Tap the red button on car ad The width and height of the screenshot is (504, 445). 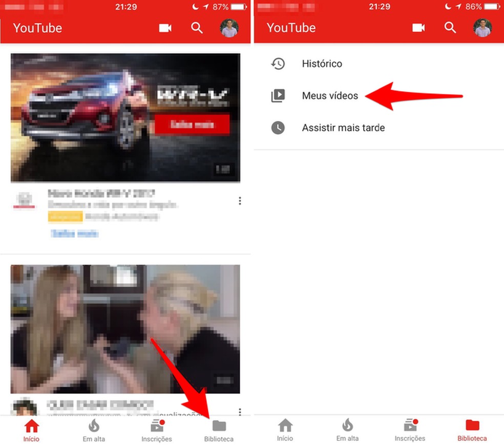click(x=192, y=124)
